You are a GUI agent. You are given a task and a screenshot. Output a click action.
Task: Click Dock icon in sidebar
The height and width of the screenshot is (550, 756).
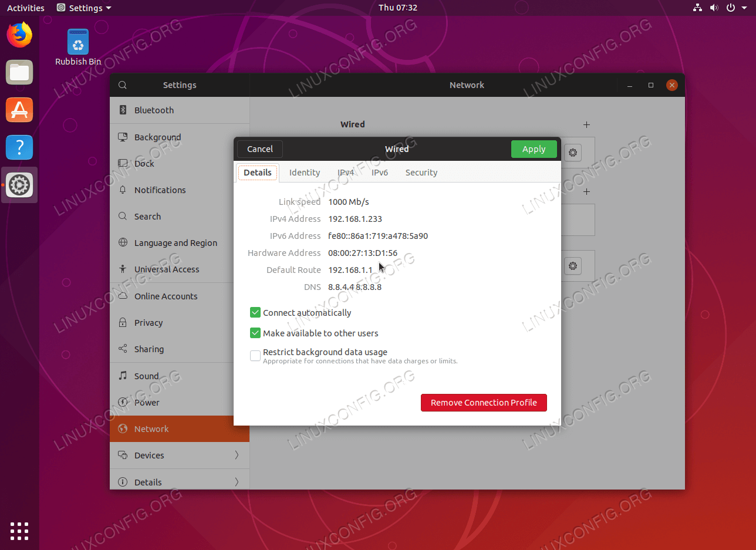point(123,163)
